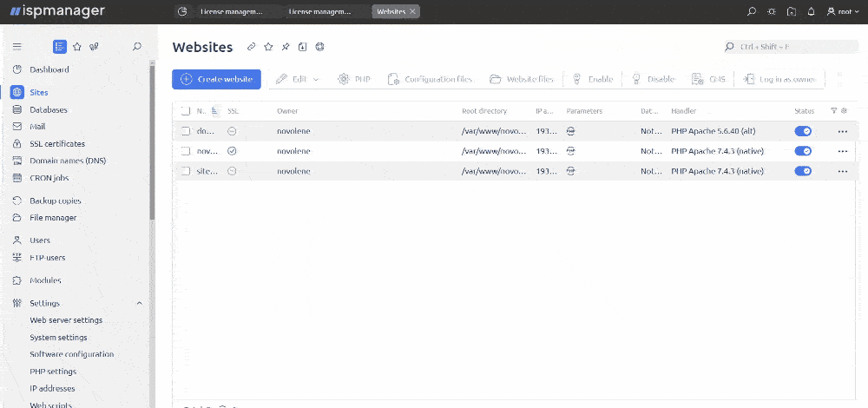Open sidebar favorites star icon
The image size is (868, 408).
77,47
